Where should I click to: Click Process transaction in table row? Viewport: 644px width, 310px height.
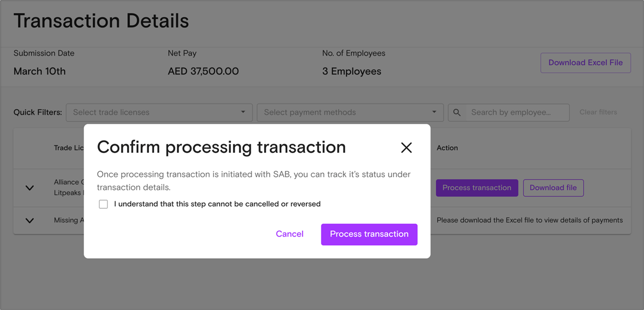(x=477, y=188)
